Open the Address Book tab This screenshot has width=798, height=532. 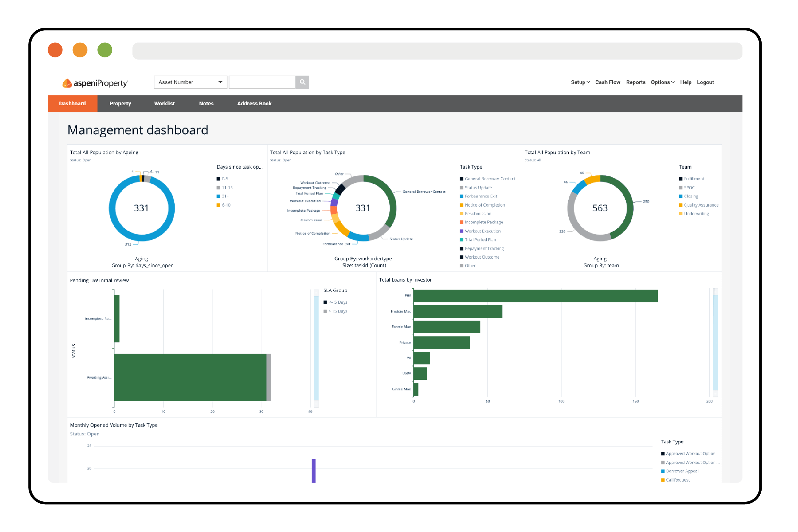pos(254,103)
